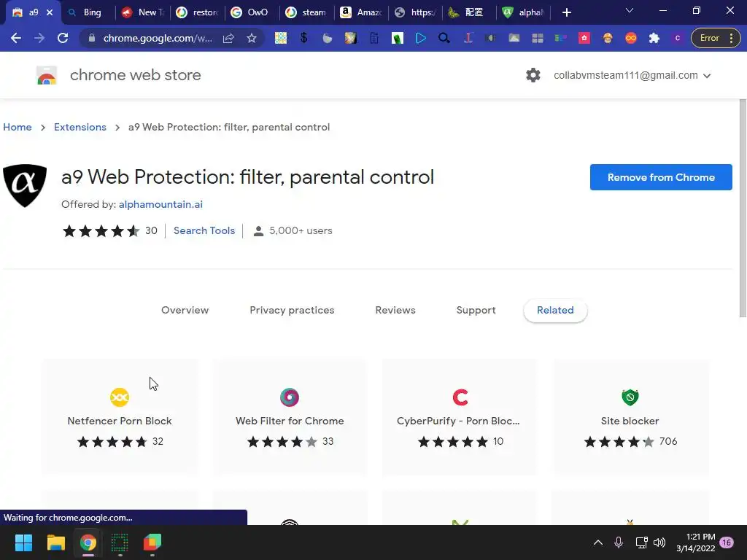The image size is (747, 560).
Task: Select the Overview section tab
Action: [x=185, y=310]
